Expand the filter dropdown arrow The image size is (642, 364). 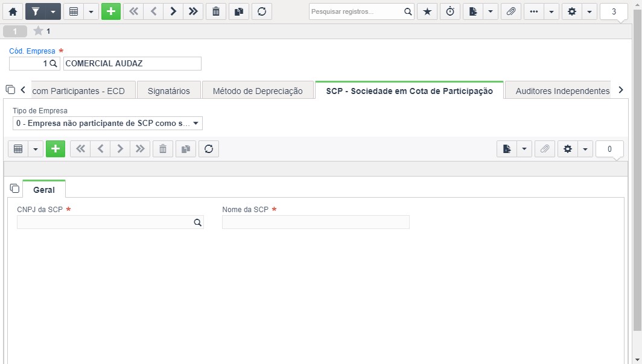click(x=53, y=11)
